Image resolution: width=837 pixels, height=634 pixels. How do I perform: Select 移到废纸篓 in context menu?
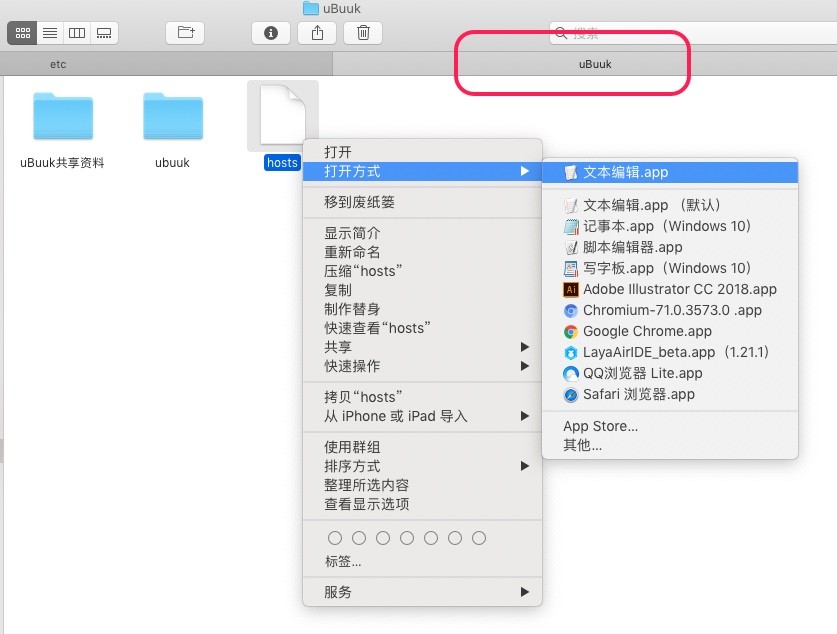pyautogui.click(x=359, y=202)
